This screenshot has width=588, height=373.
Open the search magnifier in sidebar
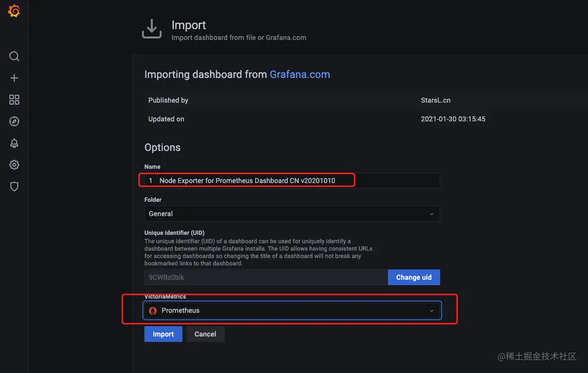tap(14, 56)
